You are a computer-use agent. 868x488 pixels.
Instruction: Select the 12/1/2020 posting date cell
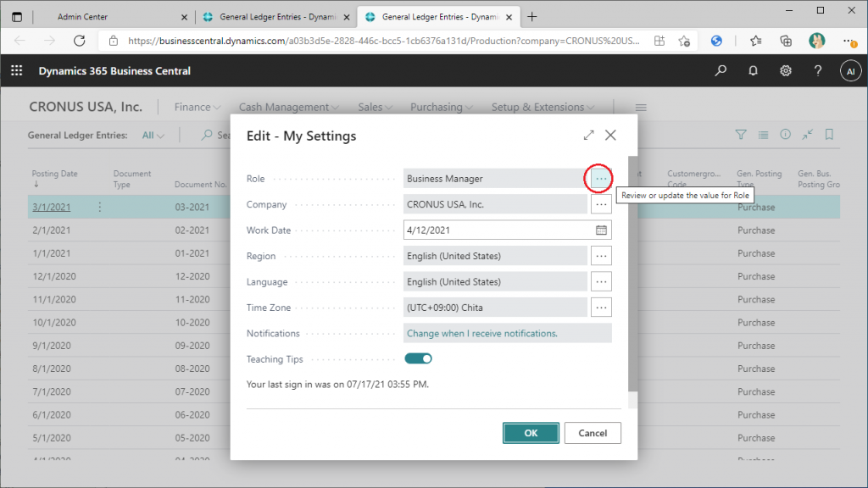54,276
